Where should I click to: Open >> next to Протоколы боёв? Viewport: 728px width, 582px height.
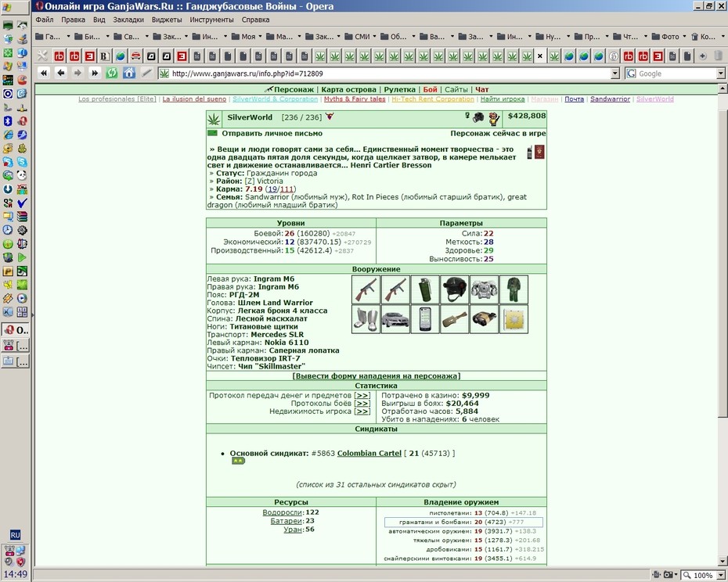coord(362,404)
